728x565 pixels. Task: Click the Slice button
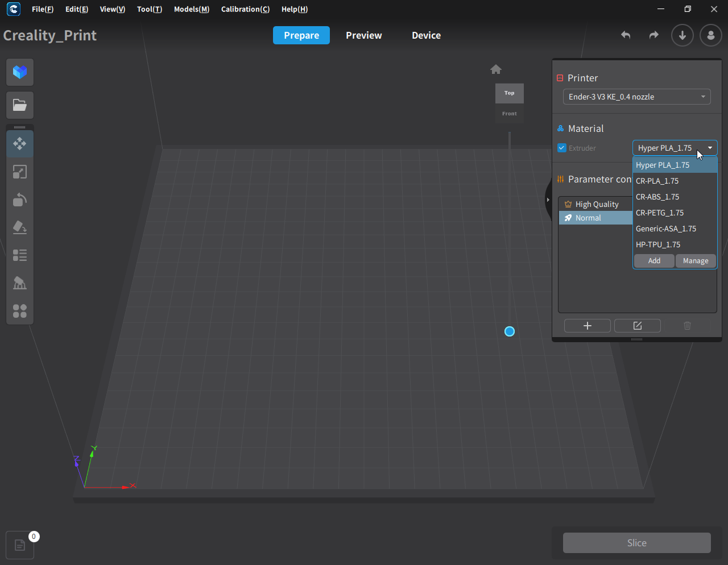pyautogui.click(x=637, y=543)
